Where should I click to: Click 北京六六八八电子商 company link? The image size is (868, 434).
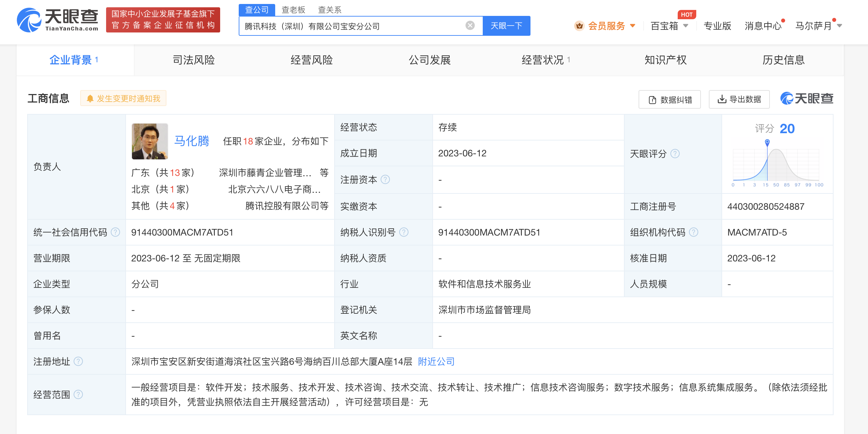(274, 189)
